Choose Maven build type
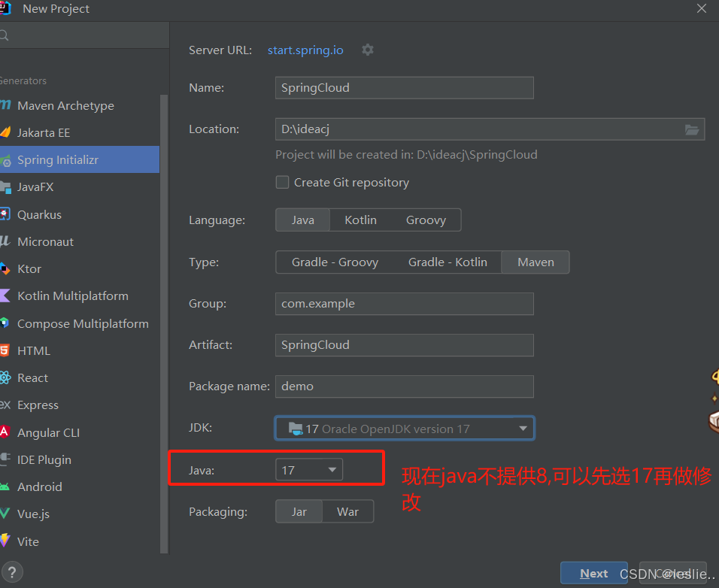 tap(535, 262)
